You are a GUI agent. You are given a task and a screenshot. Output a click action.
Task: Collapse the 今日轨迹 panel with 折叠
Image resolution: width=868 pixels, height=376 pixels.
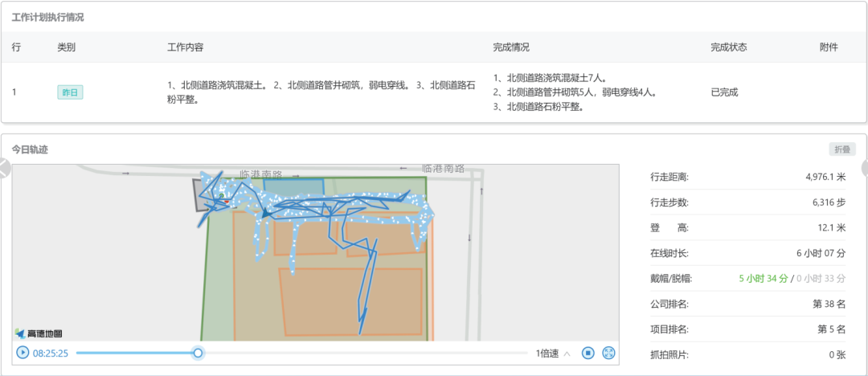point(843,149)
